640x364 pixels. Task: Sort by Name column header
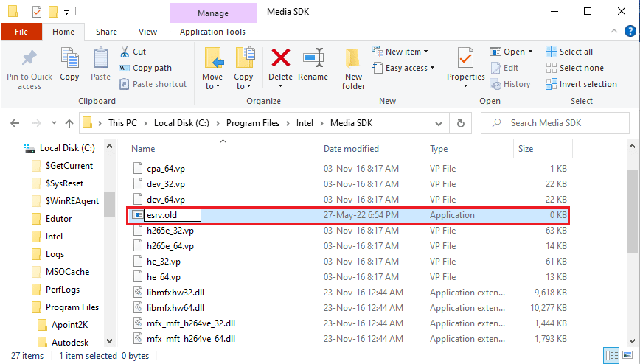(x=143, y=149)
